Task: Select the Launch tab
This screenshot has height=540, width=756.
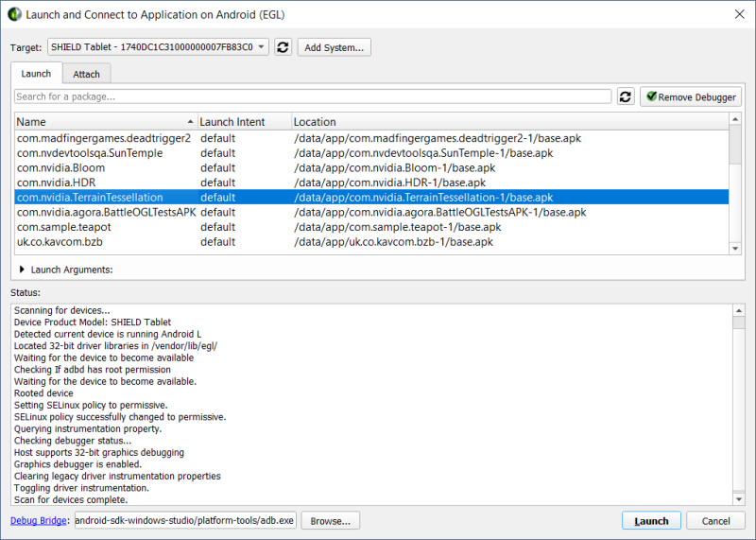Action: click(x=36, y=74)
